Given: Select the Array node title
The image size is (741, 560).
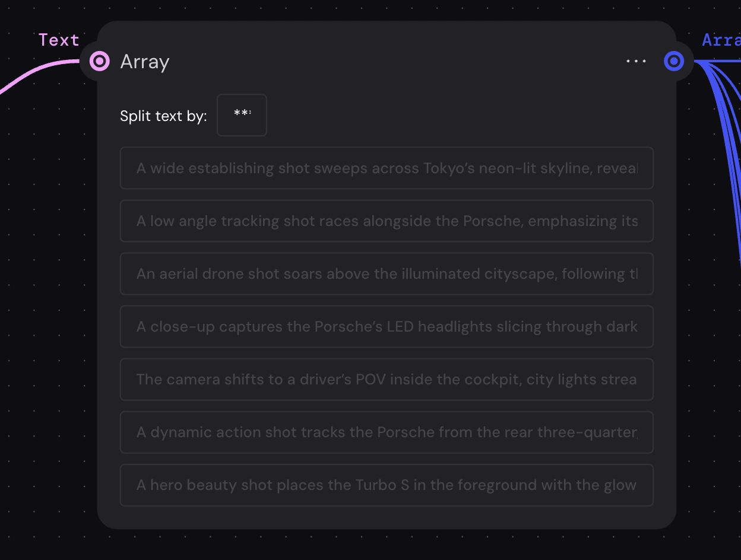Looking at the screenshot, I should 144,62.
